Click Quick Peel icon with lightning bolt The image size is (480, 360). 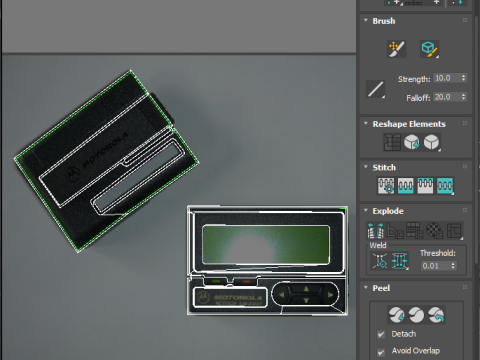click(397, 315)
